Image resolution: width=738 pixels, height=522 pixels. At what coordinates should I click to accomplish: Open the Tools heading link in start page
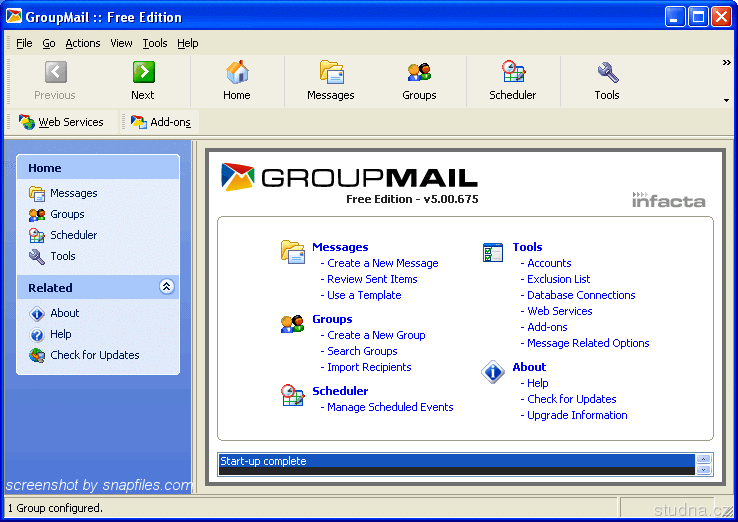click(527, 247)
